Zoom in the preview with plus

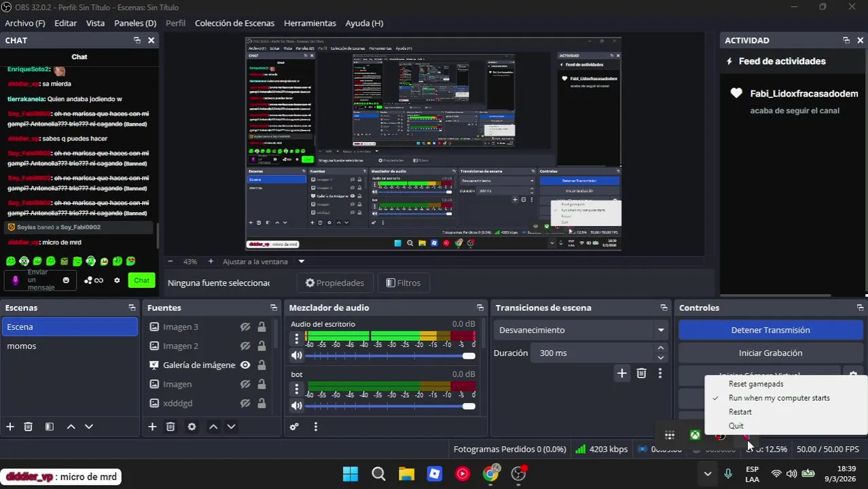coord(211,261)
